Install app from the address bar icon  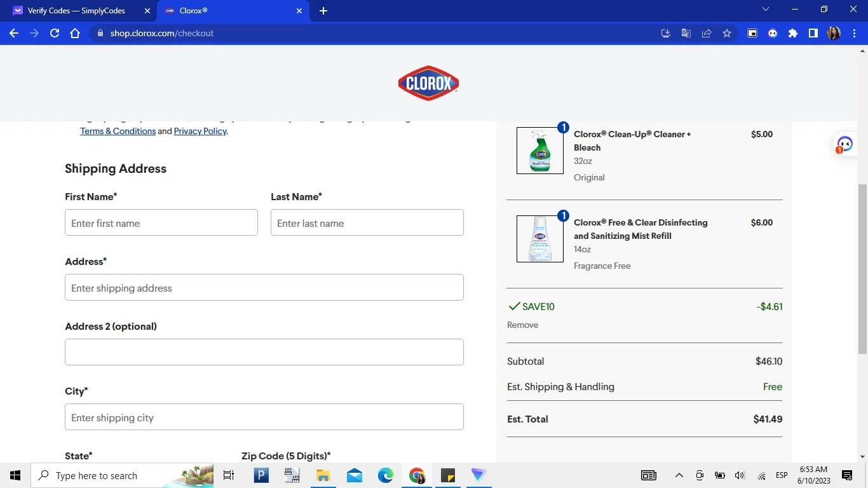pyautogui.click(x=666, y=33)
